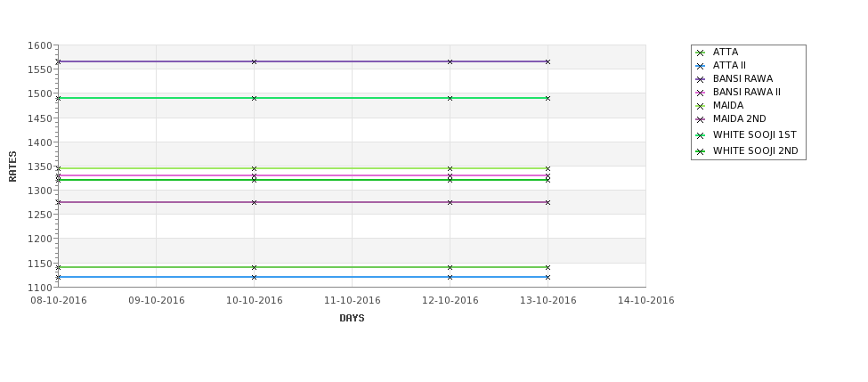Image resolution: width=868 pixels, height=382 pixels.
Task: Click the 1120 blue data point on 13-10-2016
Action: click(548, 277)
